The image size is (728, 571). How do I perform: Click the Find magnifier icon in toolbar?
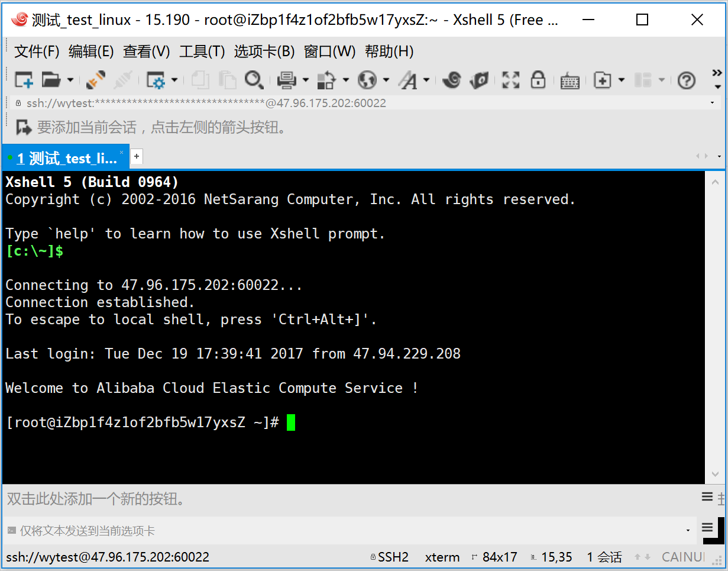click(254, 80)
